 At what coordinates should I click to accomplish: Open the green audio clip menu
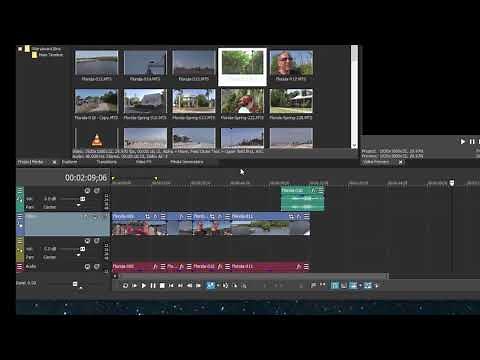(x=321, y=190)
